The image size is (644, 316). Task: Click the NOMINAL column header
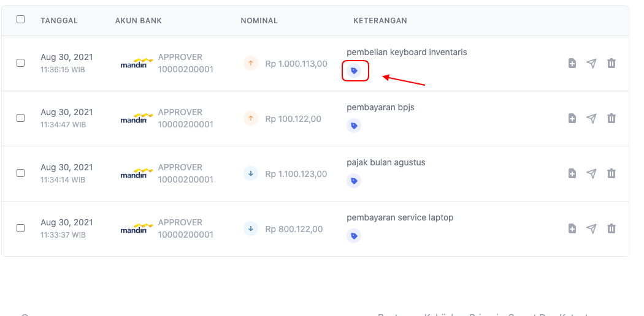coord(259,21)
